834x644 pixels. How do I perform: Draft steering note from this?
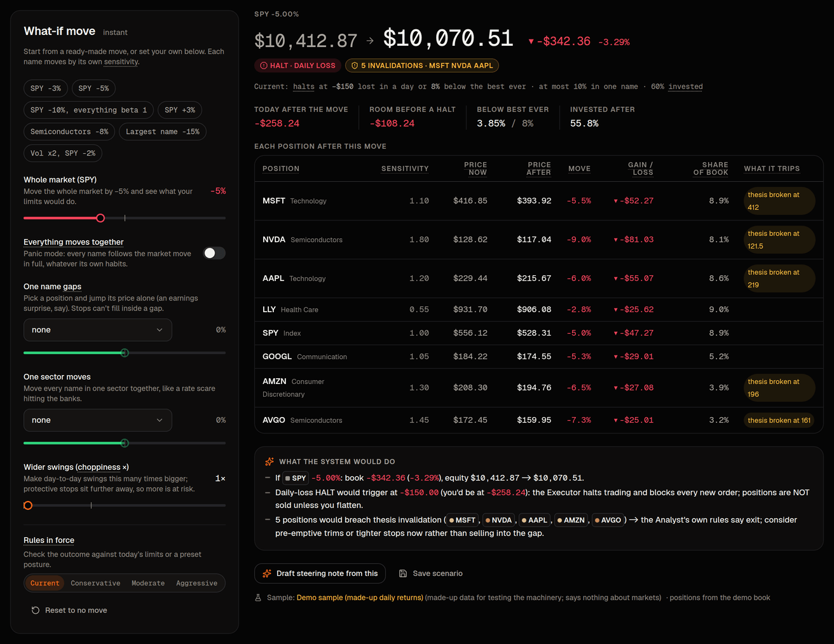[320, 573]
